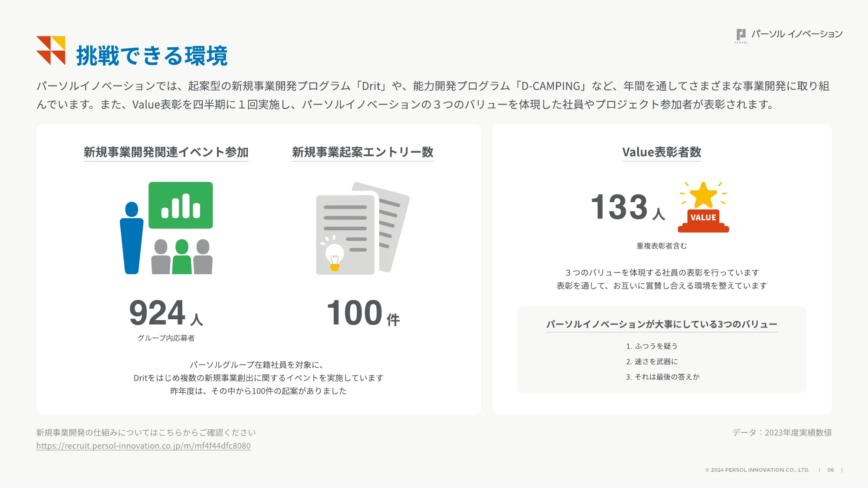Screen dimensions: 868x488
Task: Click the documents with lightbulb illustration
Action: (362, 228)
